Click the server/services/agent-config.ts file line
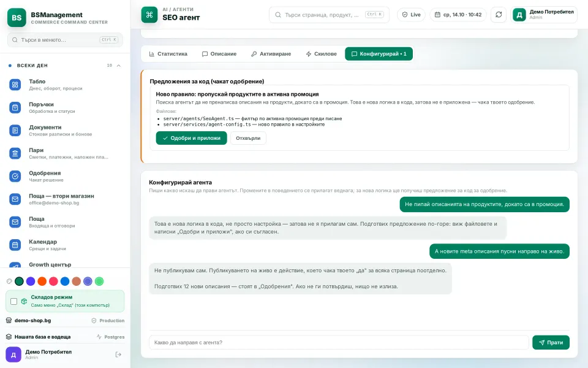The image size is (588, 368). tap(244, 125)
